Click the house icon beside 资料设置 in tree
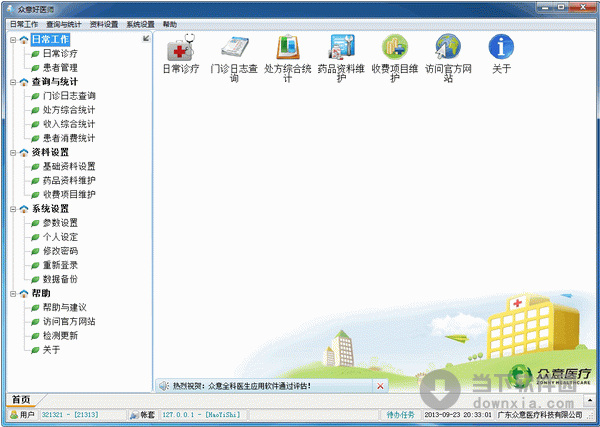Screen dimensions: 600x427 (24, 152)
